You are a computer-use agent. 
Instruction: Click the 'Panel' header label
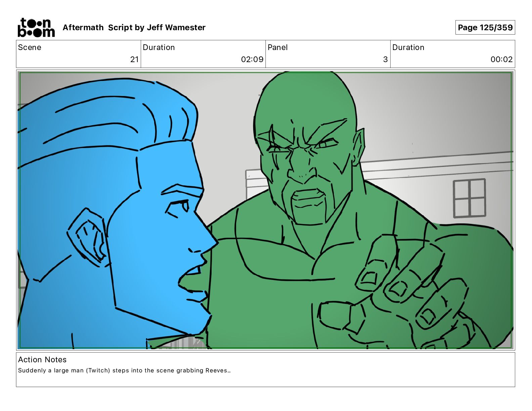pos(278,47)
